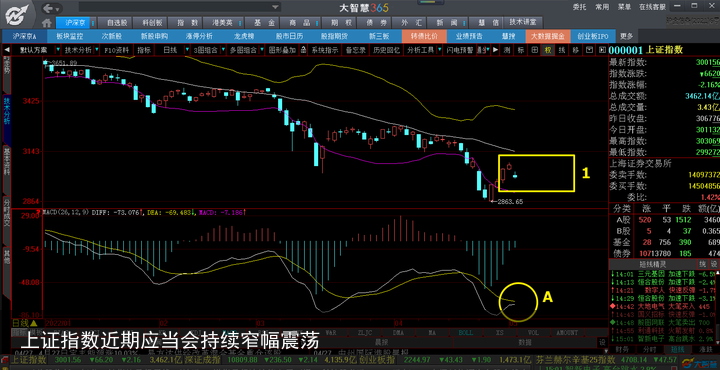Open the 龙虎榜 ranking page
This screenshot has width=720, height=370.
click(244, 36)
